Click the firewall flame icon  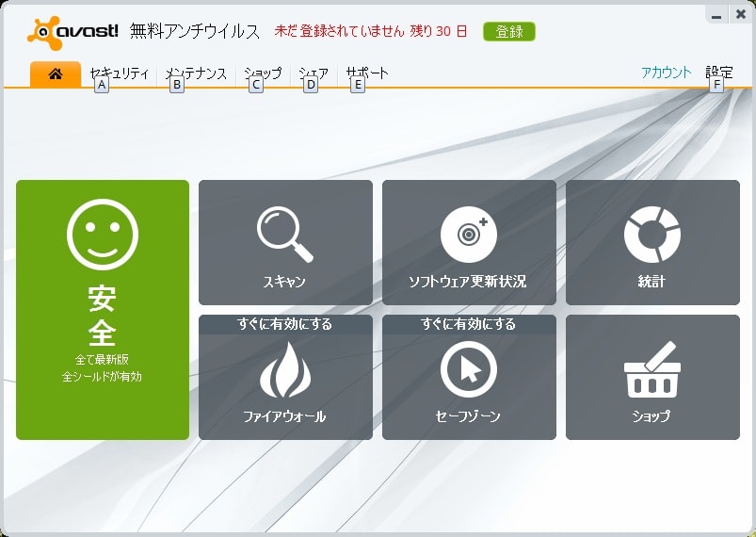click(285, 370)
